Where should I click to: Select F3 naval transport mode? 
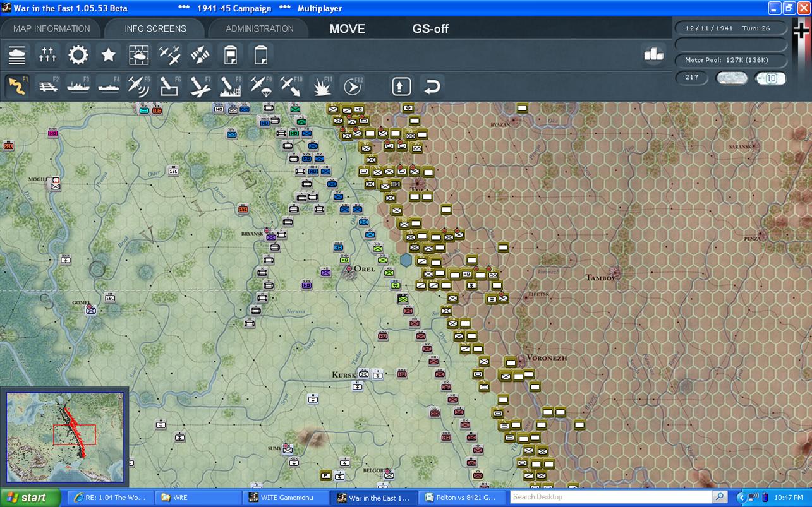tap(78, 86)
